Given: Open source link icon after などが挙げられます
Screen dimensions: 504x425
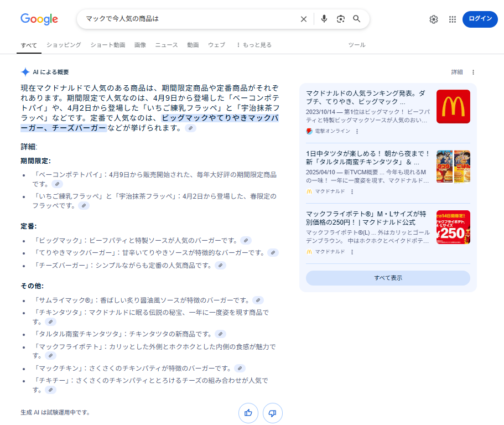Looking at the screenshot, I should [191, 128].
